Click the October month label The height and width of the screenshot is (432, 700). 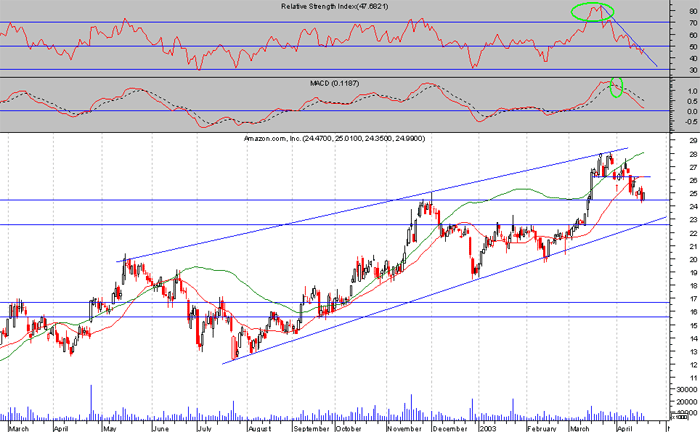pyautogui.click(x=348, y=428)
